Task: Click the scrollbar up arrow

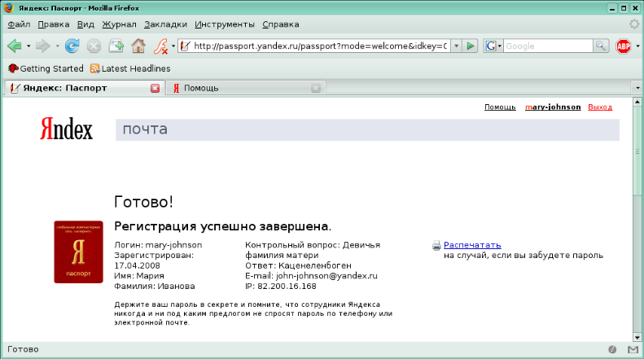Action: 637,102
